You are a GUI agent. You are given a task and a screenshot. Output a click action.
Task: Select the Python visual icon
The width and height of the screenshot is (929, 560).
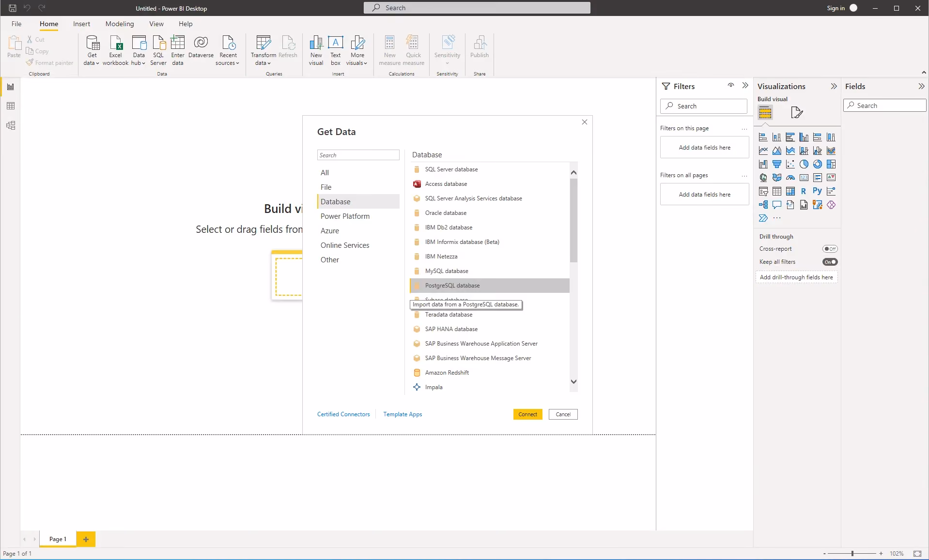coord(817,191)
